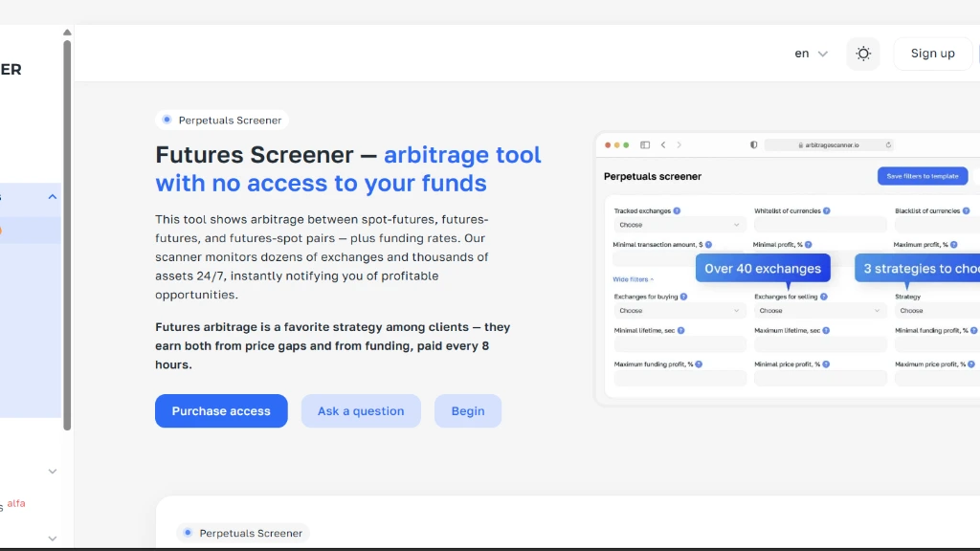Open the Exchanges for buying Choose dropdown
Image resolution: width=980 pixels, height=551 pixels.
(679, 311)
